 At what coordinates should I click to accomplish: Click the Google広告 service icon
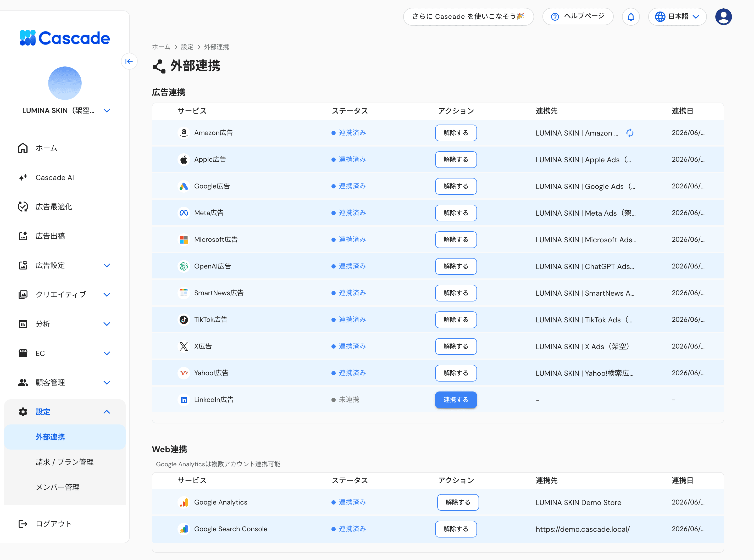coord(184,186)
